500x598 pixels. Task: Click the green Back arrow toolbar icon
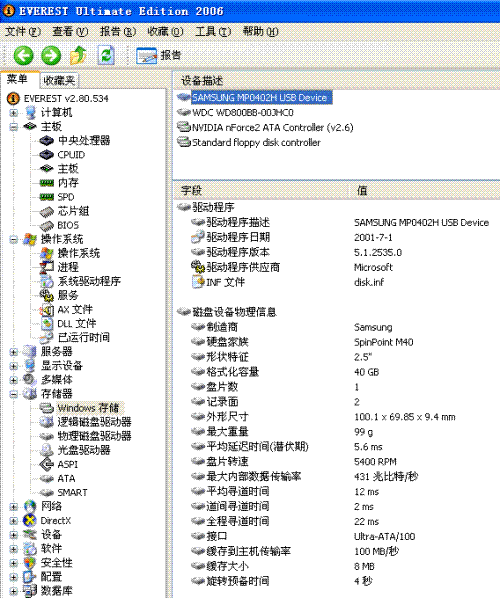click(x=23, y=55)
